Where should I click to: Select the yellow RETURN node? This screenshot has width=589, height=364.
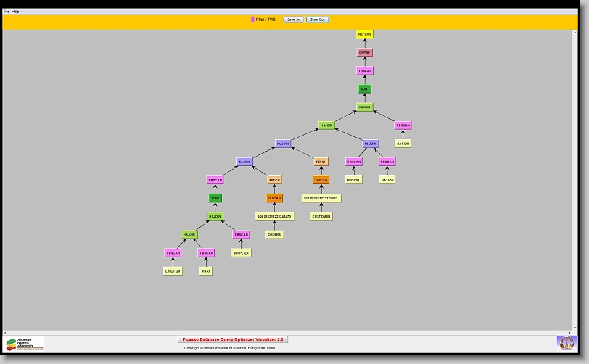pyautogui.click(x=364, y=34)
